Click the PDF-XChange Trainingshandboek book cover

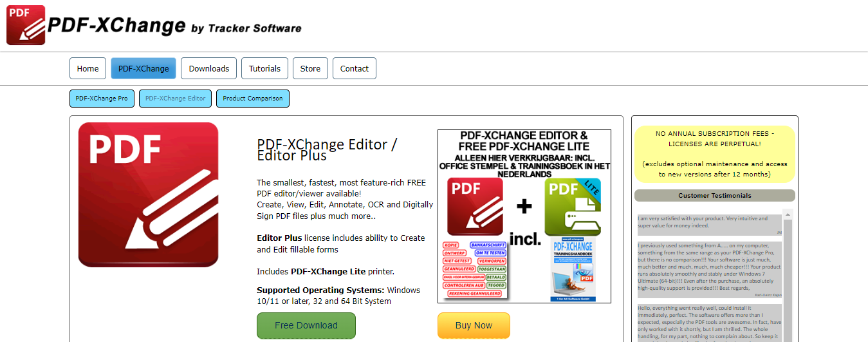(573, 269)
